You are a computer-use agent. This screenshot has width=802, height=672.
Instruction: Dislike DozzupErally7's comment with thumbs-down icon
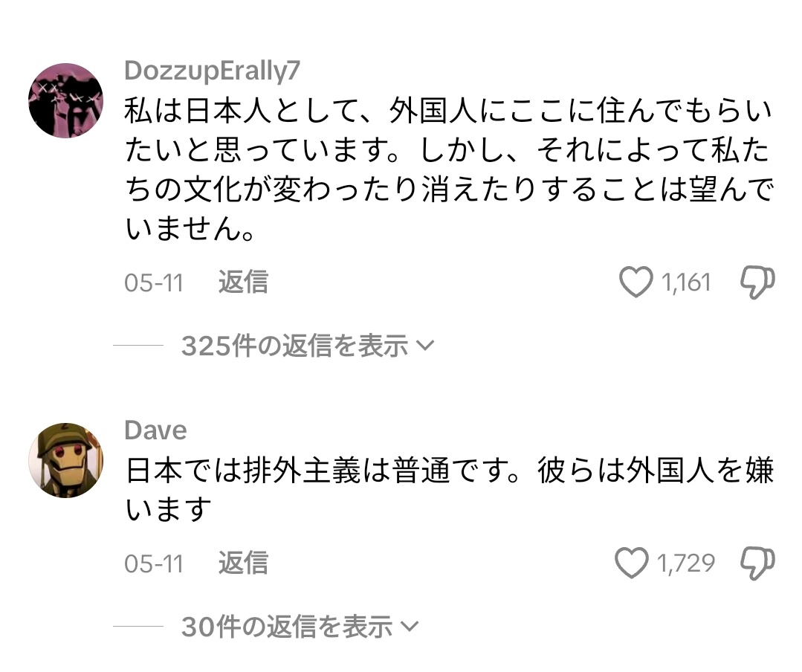pos(757,283)
